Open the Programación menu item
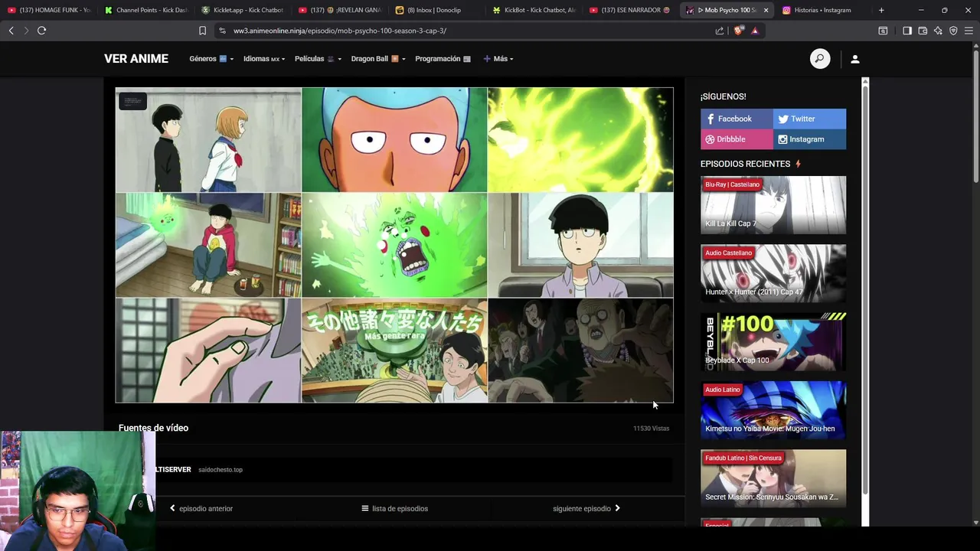Screen dimensions: 980x551 [443, 59]
